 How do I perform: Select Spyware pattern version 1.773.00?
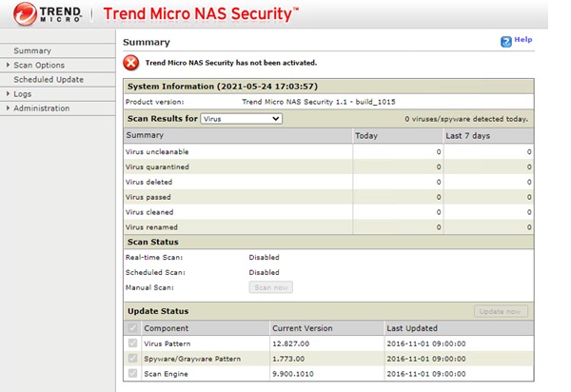(288, 359)
